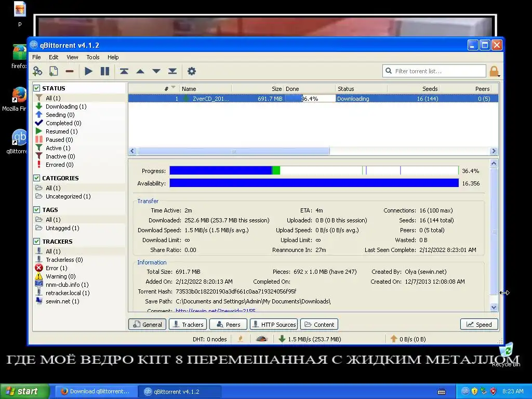Image resolution: width=532 pixels, height=399 pixels.
Task: Click torrent list scroll right arrow
Action: [x=494, y=151]
